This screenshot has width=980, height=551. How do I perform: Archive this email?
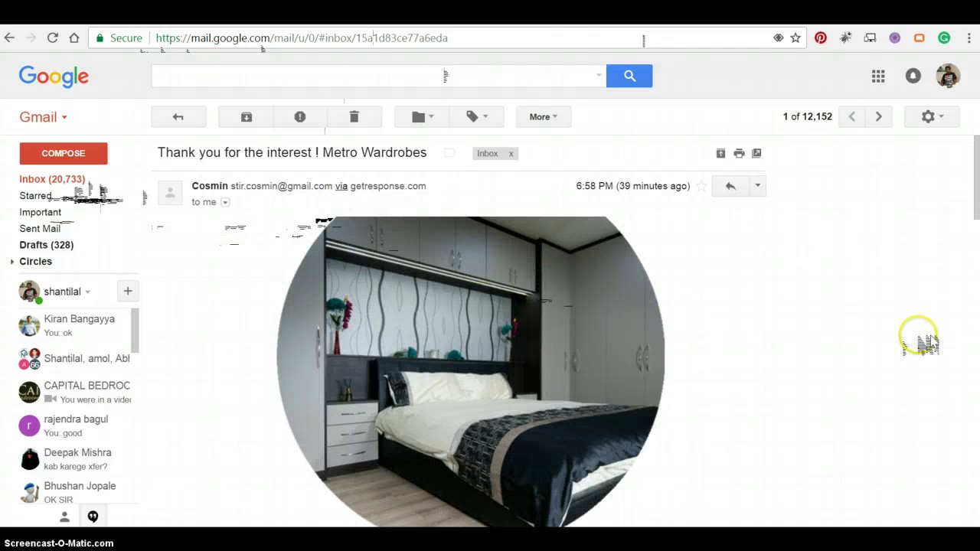246,116
